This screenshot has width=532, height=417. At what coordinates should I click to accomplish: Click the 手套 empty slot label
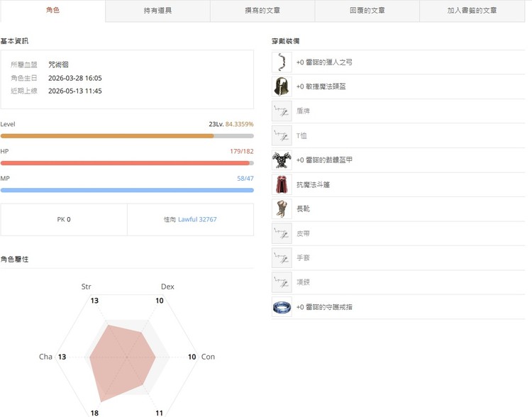coord(303,258)
